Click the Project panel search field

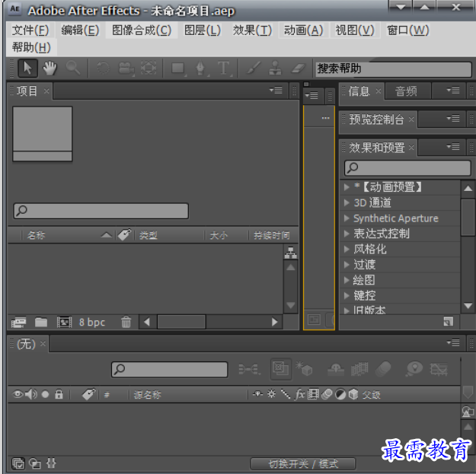pos(101,211)
